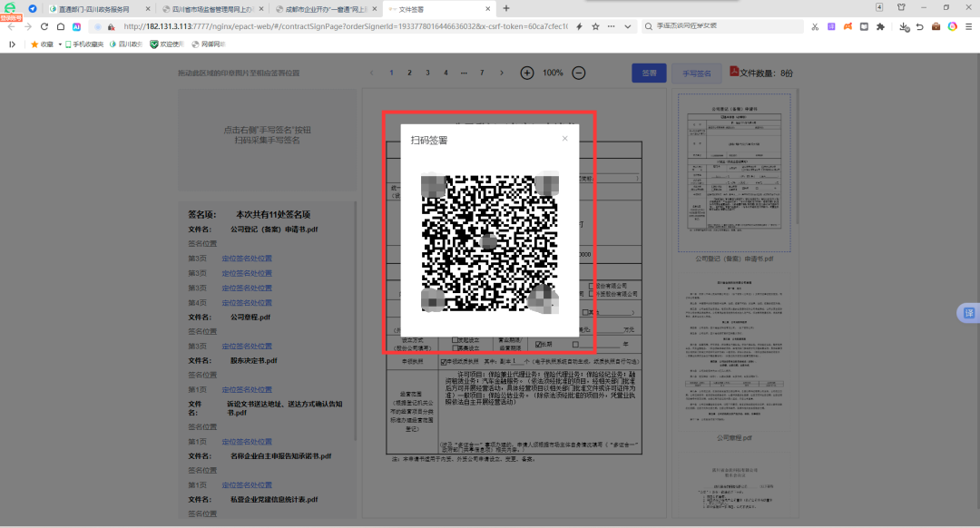Open the scissors screenshot tool

[x=815, y=27]
